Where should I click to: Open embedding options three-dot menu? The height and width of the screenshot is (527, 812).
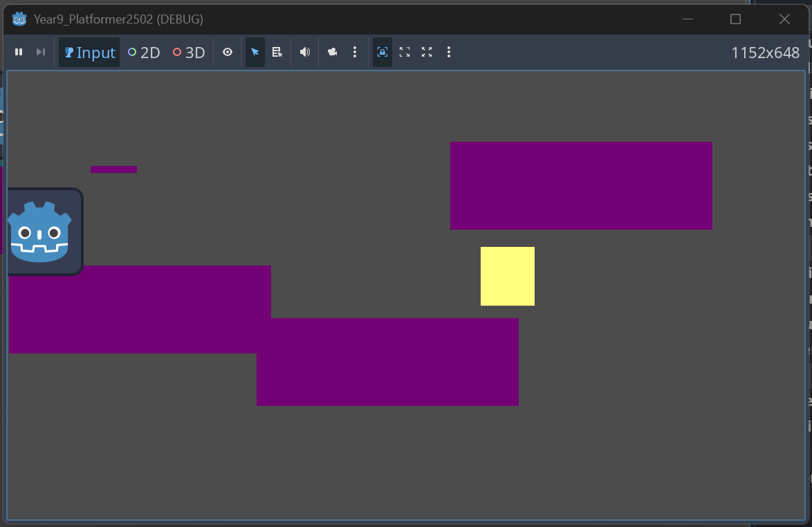[x=449, y=53]
